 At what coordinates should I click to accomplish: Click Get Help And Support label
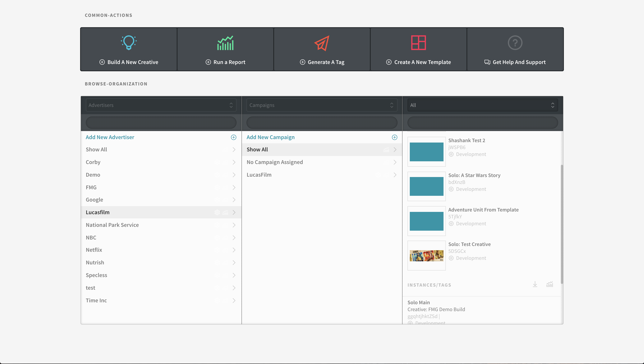coord(519,62)
